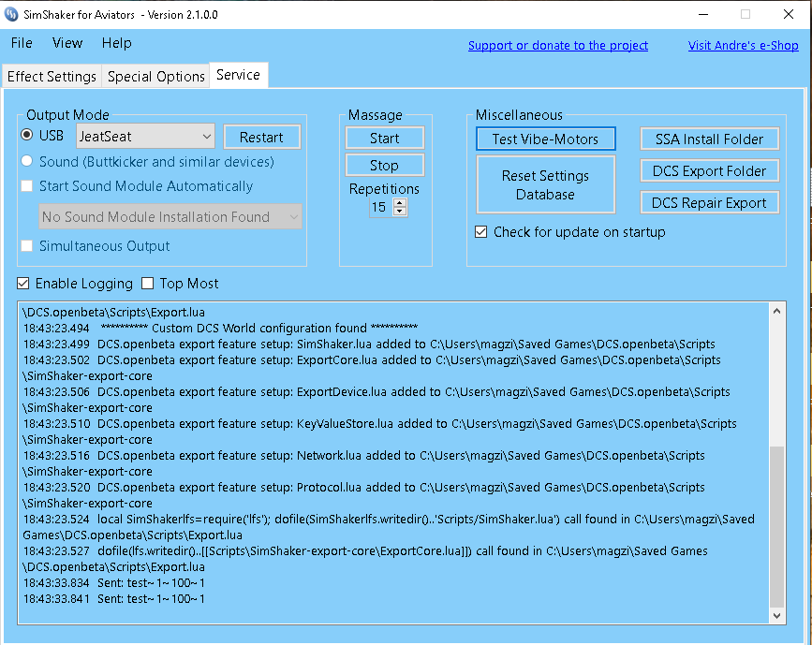812x645 pixels.
Task: Visit Andre's e-Shop link
Action: pyautogui.click(x=743, y=46)
